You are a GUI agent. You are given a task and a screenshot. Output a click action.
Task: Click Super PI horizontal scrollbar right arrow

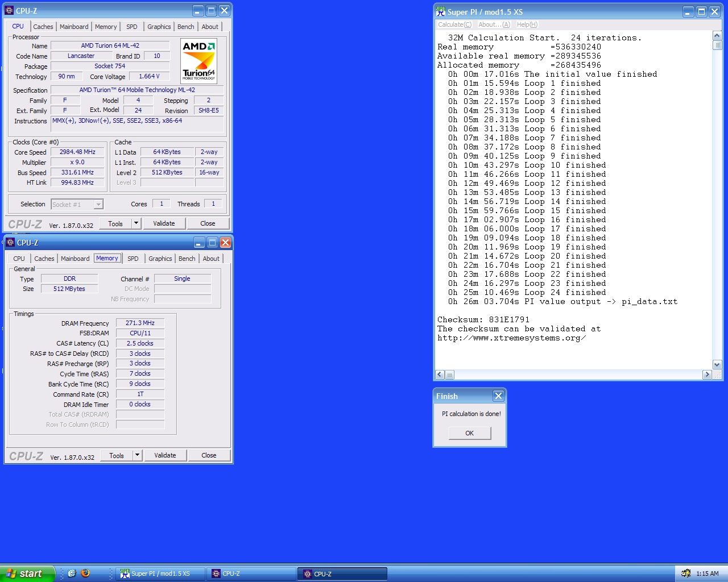(707, 375)
